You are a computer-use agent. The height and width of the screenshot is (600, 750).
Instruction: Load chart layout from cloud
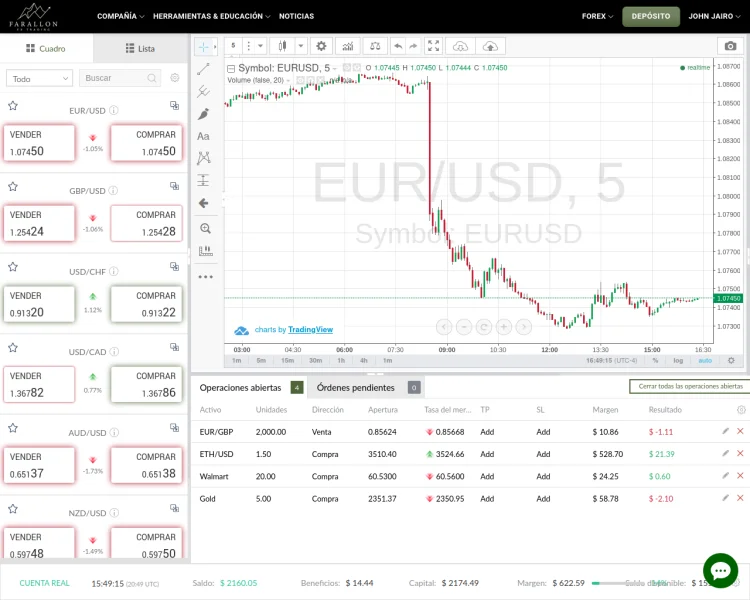pyautogui.click(x=460, y=46)
